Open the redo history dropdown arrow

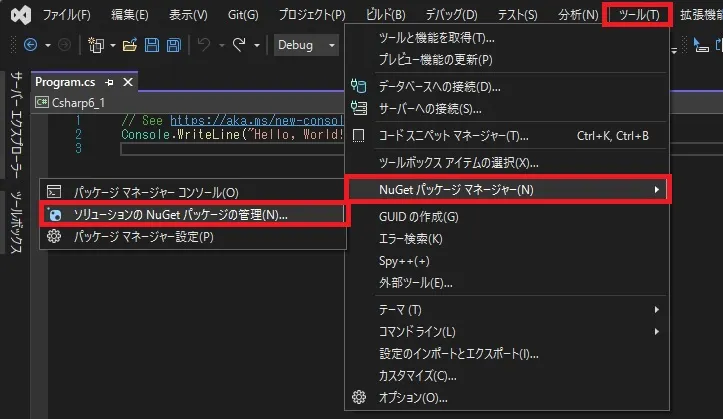(257, 45)
